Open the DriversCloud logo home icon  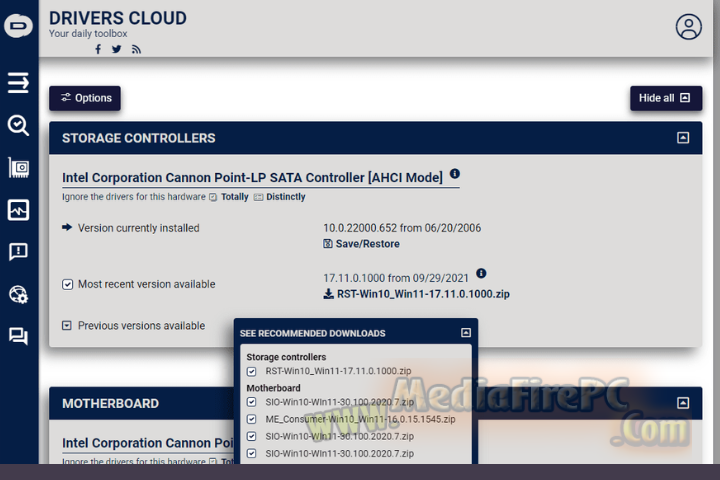(x=18, y=25)
